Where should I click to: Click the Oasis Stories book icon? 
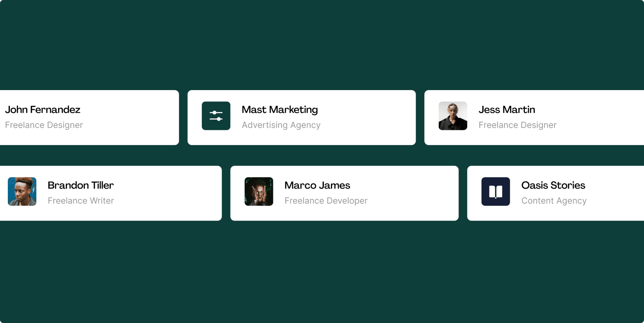(495, 191)
